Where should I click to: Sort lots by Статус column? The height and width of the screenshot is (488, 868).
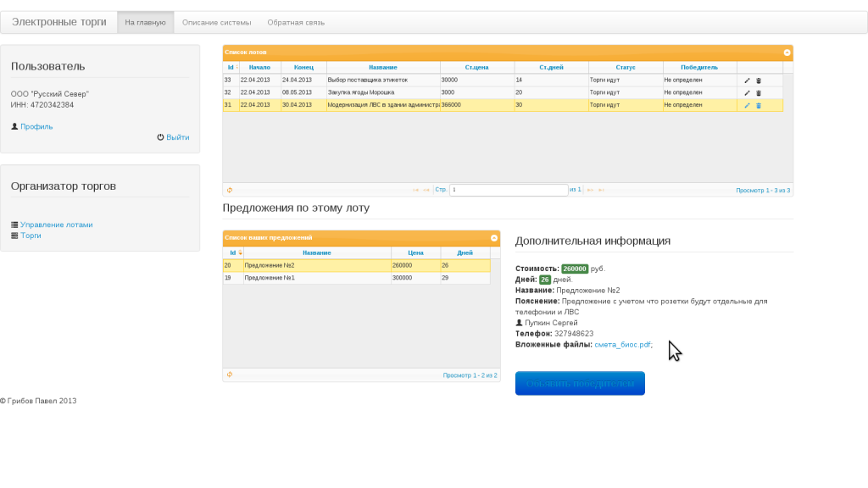click(626, 67)
